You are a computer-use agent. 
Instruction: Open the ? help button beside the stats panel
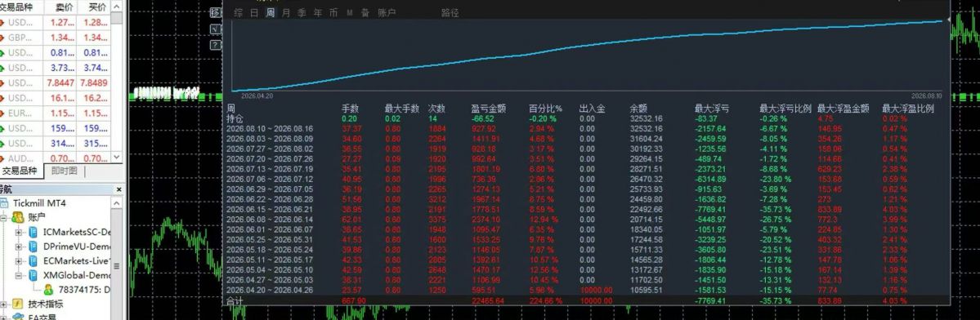(x=216, y=45)
